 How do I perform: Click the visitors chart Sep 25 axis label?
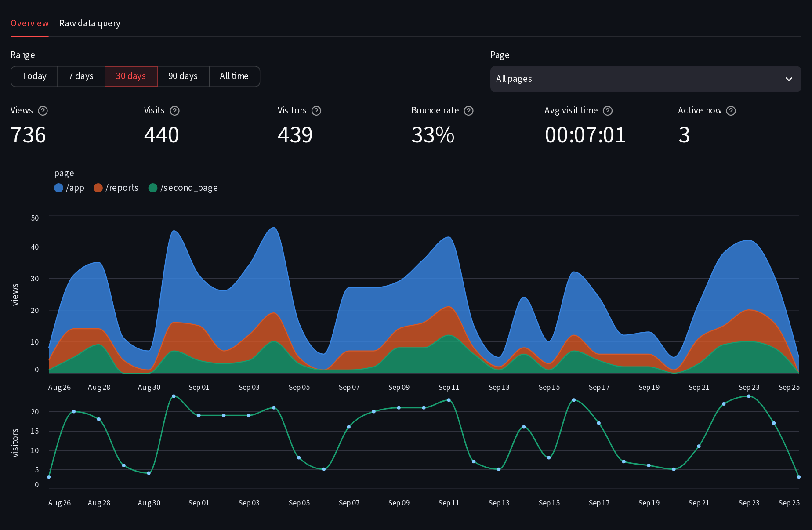coord(789,503)
